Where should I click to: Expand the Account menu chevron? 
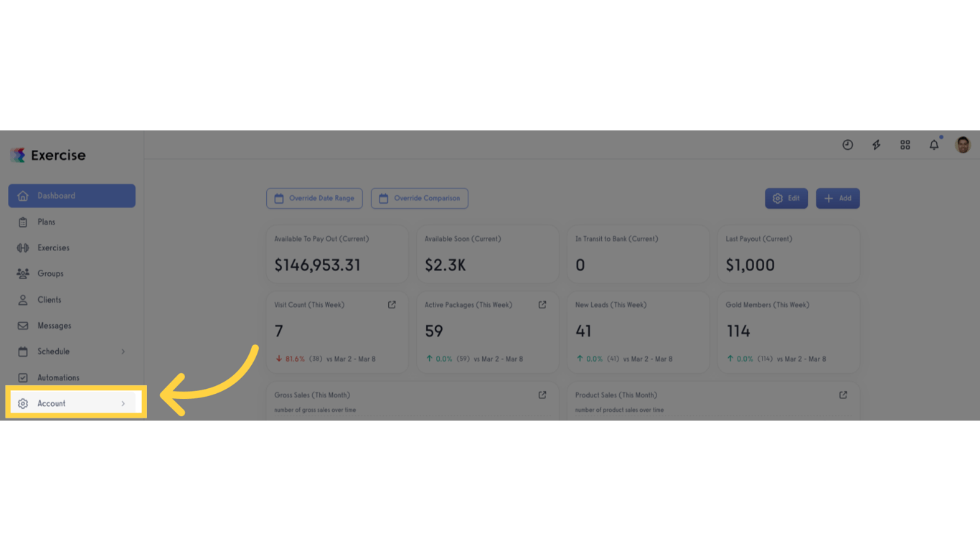click(123, 404)
